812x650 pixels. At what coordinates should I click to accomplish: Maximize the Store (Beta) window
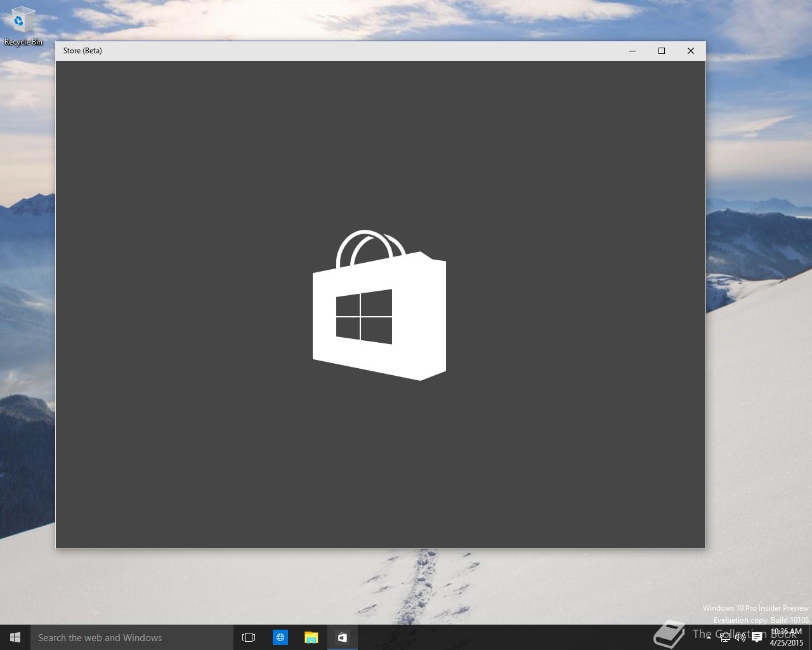tap(662, 51)
